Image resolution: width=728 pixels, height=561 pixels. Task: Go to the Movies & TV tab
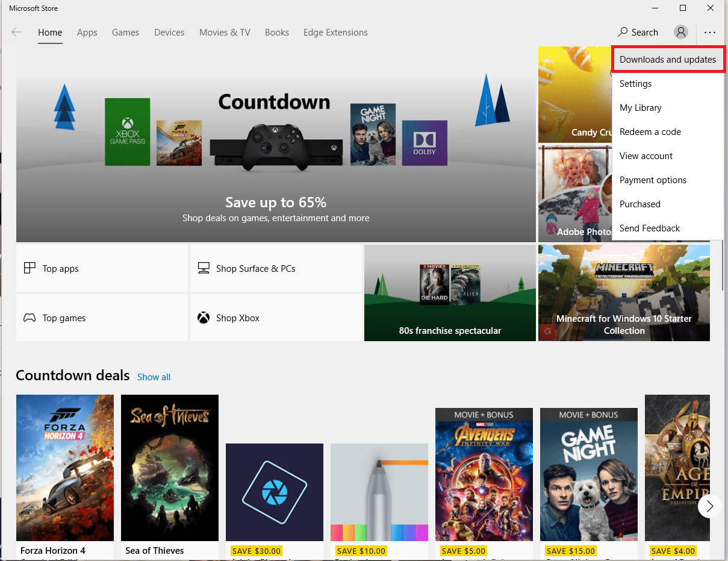(225, 33)
